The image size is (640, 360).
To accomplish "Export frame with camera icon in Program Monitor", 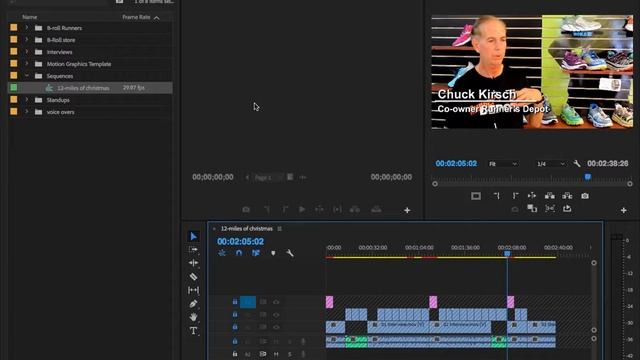I will click(585, 196).
